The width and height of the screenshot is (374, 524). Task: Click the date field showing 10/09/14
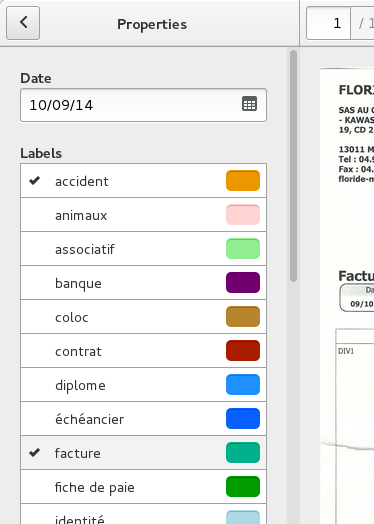pos(143,105)
